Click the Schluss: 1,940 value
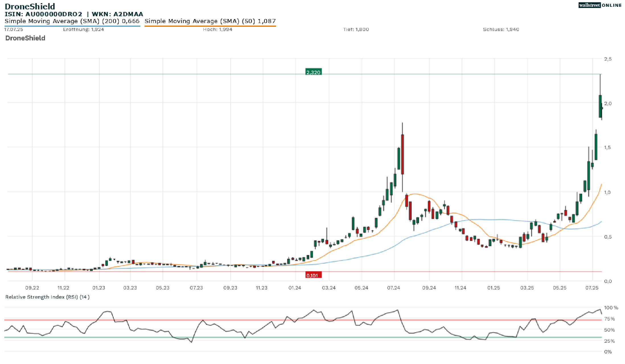 point(501,29)
